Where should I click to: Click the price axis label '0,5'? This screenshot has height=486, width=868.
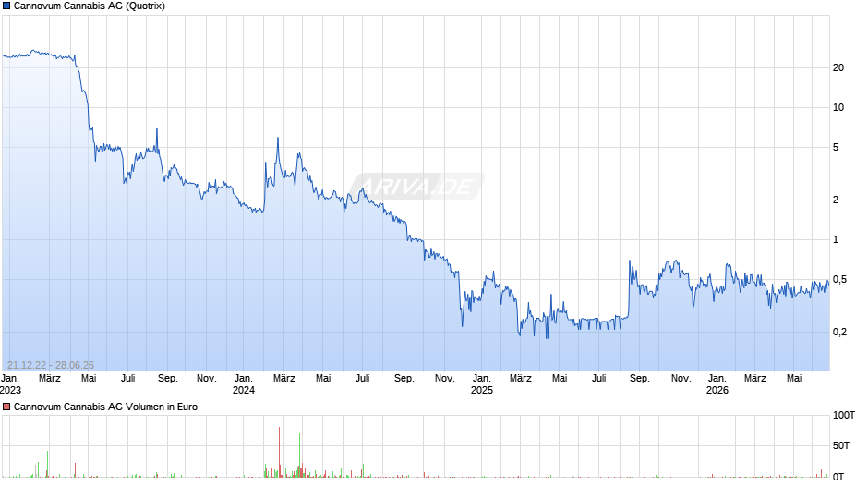point(839,280)
